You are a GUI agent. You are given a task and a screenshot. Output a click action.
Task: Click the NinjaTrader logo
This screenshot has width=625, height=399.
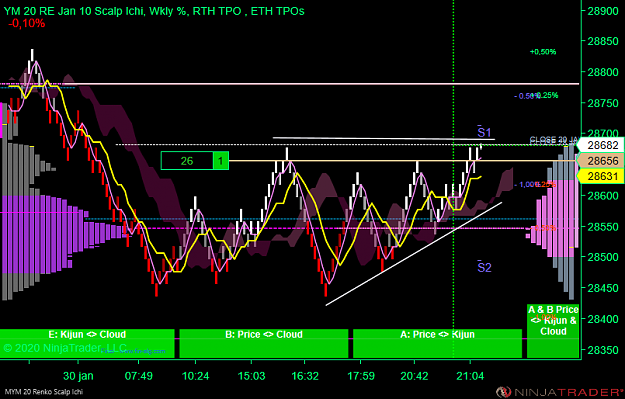click(x=560, y=392)
